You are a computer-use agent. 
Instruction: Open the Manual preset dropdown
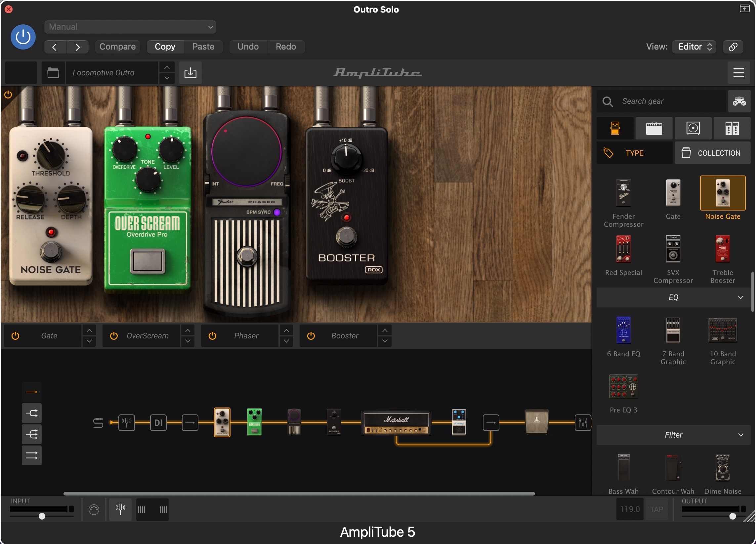[x=130, y=27]
